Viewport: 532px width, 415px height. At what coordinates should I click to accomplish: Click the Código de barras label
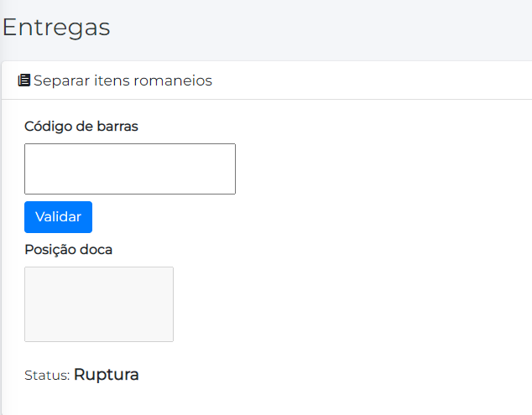81,127
